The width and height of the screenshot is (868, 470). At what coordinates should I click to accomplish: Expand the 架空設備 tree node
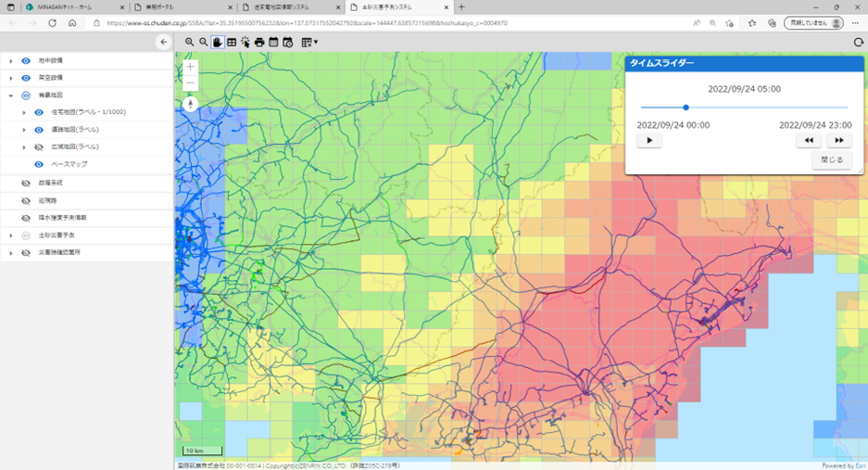pos(11,79)
